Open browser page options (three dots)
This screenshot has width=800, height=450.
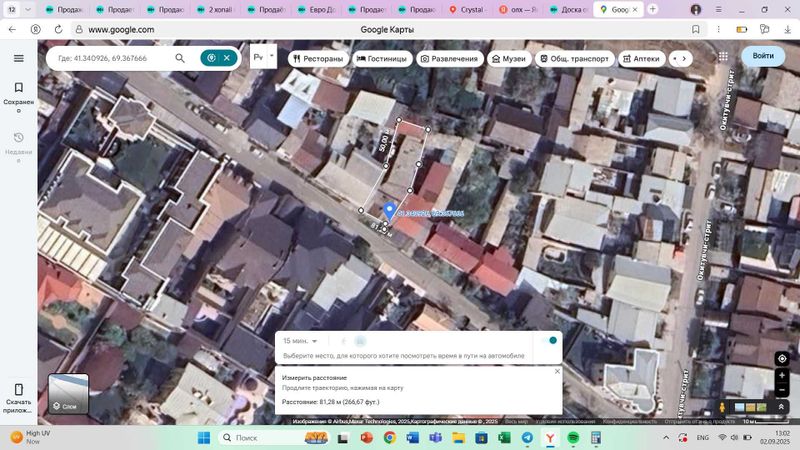718,30
